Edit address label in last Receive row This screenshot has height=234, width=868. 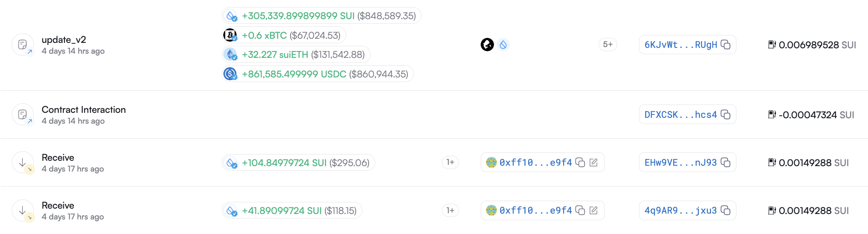pos(594,210)
